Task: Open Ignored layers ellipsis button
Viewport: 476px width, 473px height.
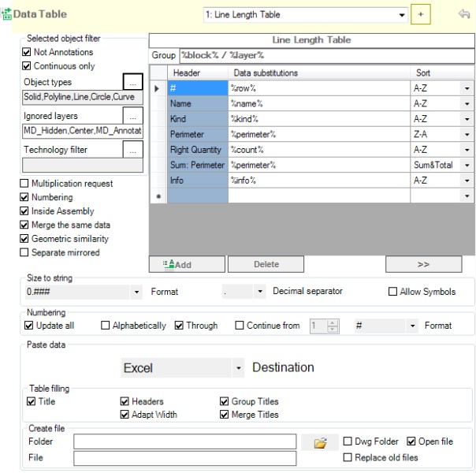Action: tap(133, 116)
